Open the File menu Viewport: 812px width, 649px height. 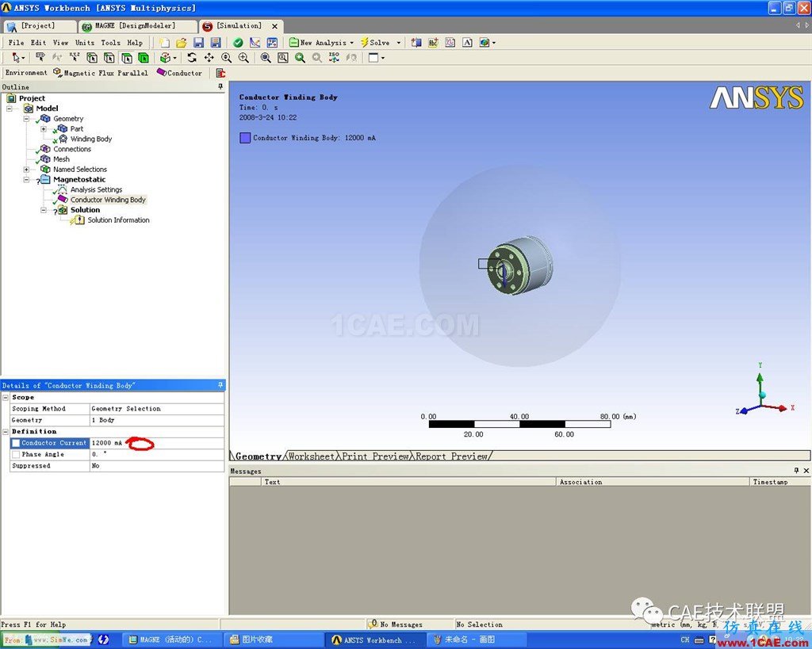tap(16, 43)
